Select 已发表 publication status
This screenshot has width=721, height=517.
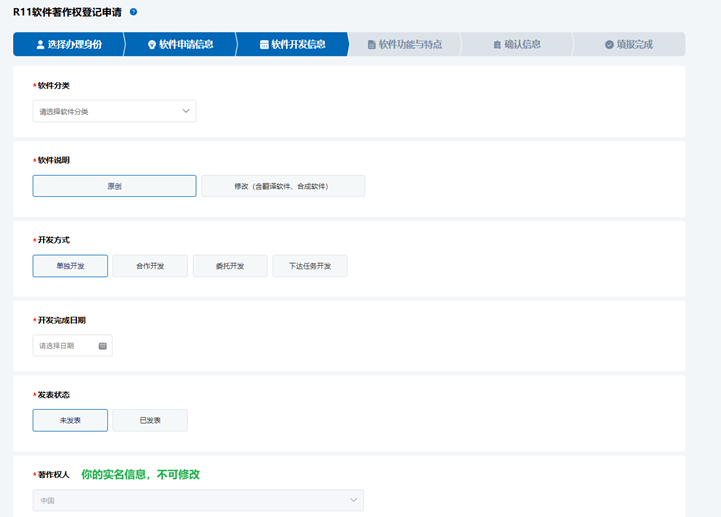150,420
